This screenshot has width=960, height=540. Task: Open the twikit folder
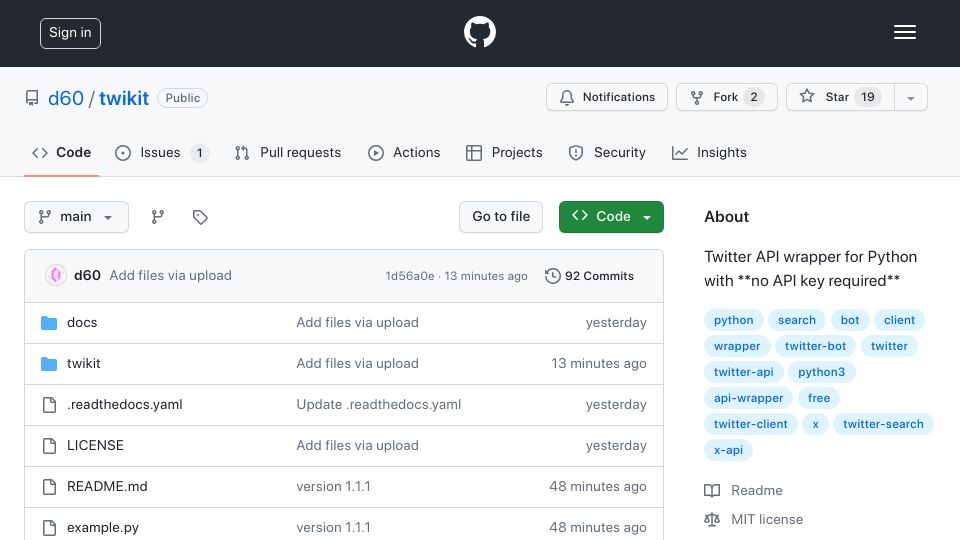tap(83, 364)
